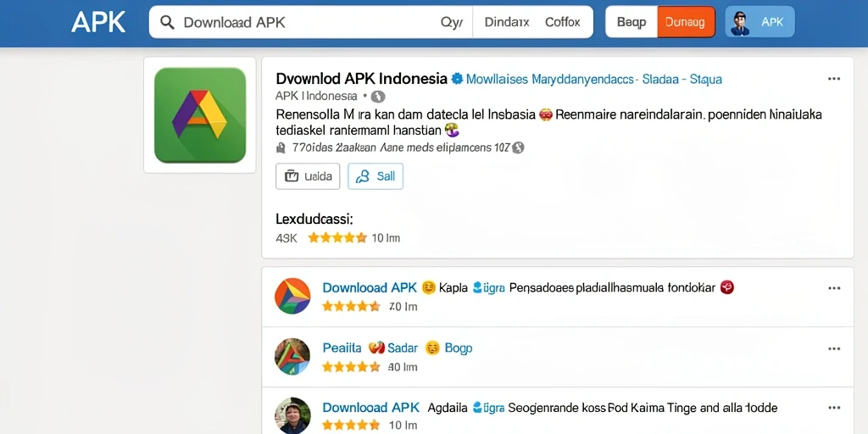This screenshot has width=868, height=434.
Task: Click the Lexdudcassi heading
Action: click(x=314, y=220)
